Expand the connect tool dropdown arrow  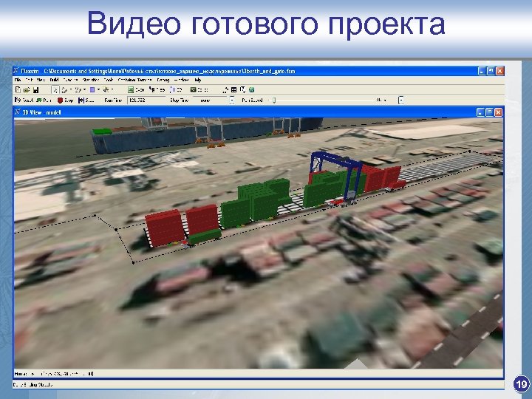pos(71,90)
